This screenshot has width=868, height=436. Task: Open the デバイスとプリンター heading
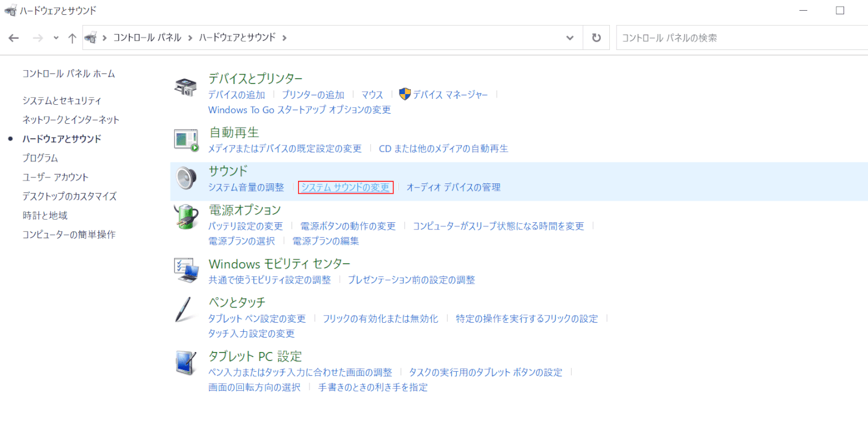pos(256,79)
